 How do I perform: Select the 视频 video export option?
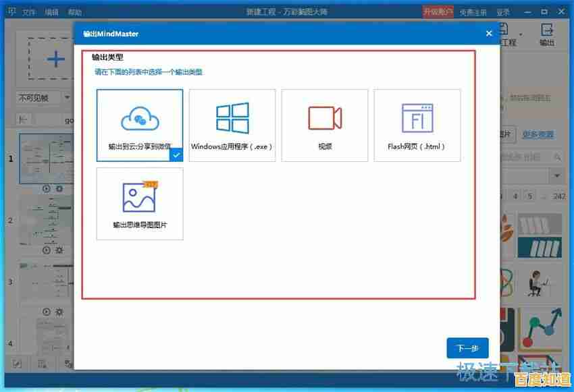(324, 125)
